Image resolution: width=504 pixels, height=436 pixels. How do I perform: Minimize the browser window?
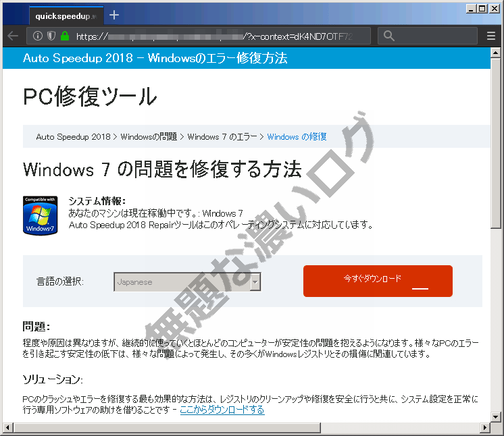(471, 9)
